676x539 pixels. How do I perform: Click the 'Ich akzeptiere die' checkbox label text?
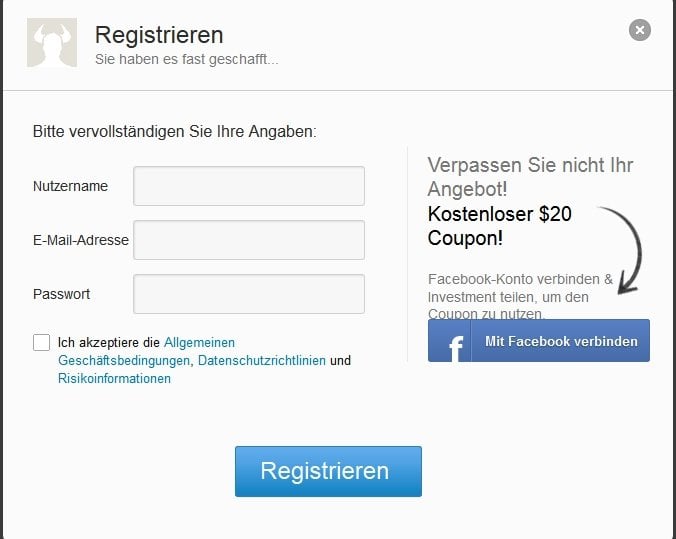click(109, 343)
